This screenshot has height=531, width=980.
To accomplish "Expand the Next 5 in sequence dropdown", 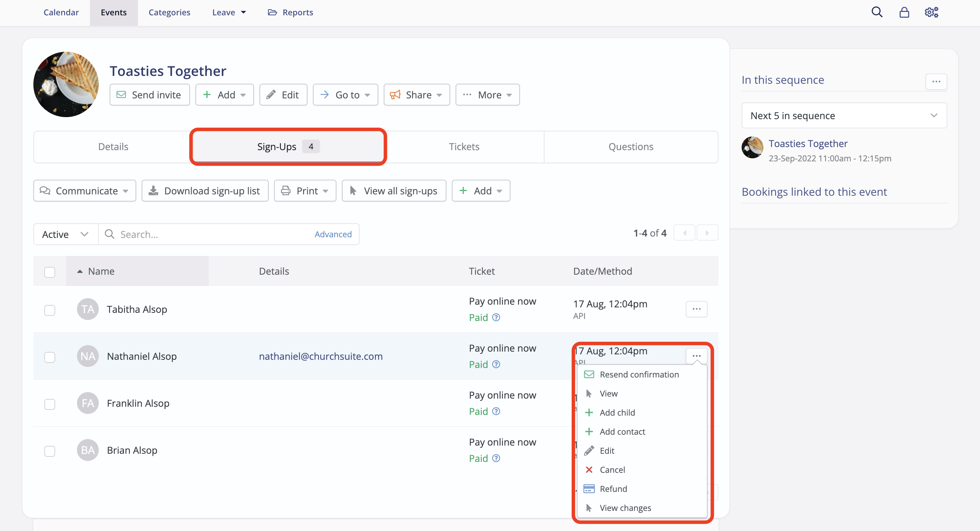I will coord(844,116).
